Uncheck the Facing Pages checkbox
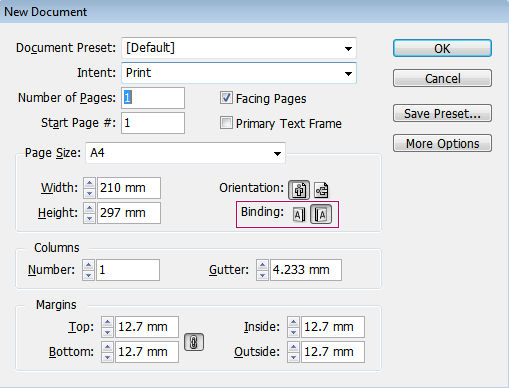This screenshot has height=388, width=509. click(x=226, y=98)
